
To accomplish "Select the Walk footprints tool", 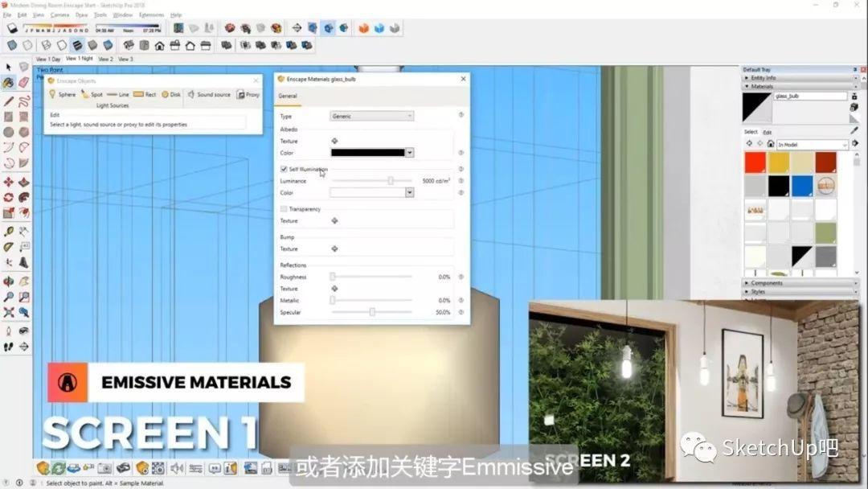I will click(x=8, y=347).
